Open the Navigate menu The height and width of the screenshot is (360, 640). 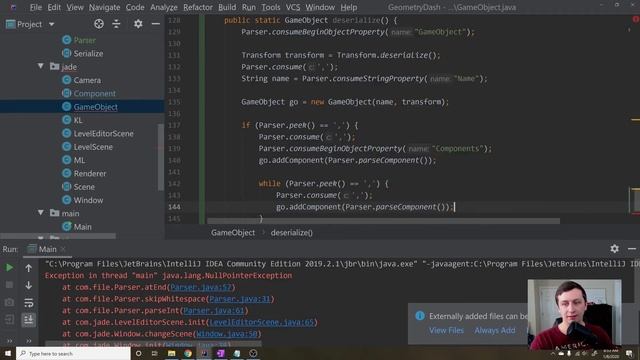click(104, 7)
